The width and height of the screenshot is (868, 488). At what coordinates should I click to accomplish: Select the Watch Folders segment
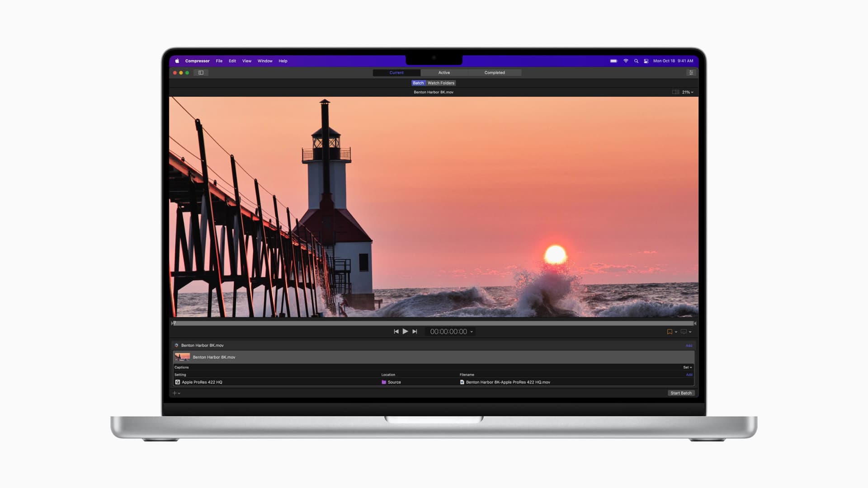tap(441, 83)
